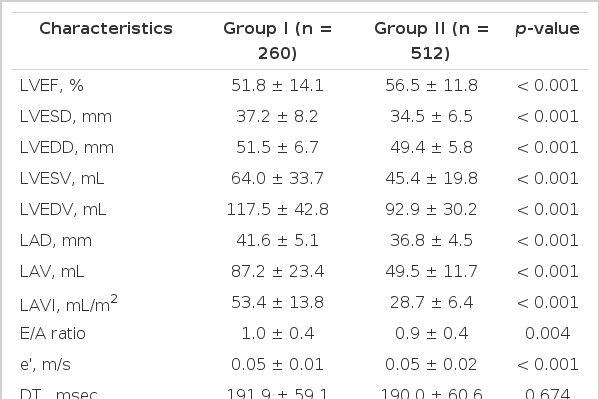
Task: Select the e', m/s row label
Action: tap(45, 364)
